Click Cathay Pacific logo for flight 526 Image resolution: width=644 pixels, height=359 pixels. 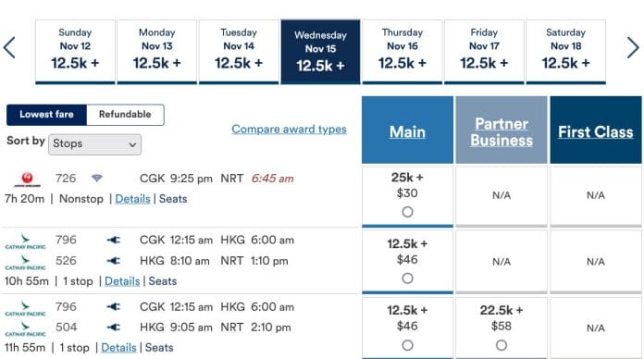click(26, 262)
